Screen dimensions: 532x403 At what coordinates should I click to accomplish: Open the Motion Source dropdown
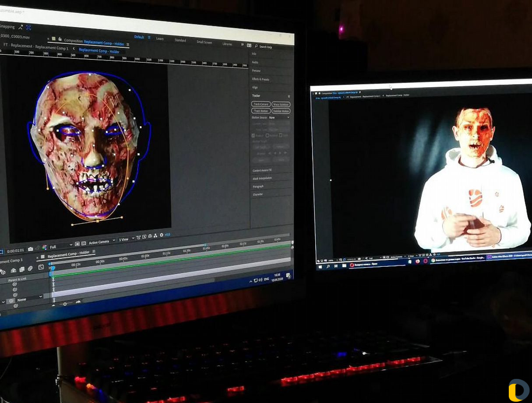click(279, 117)
